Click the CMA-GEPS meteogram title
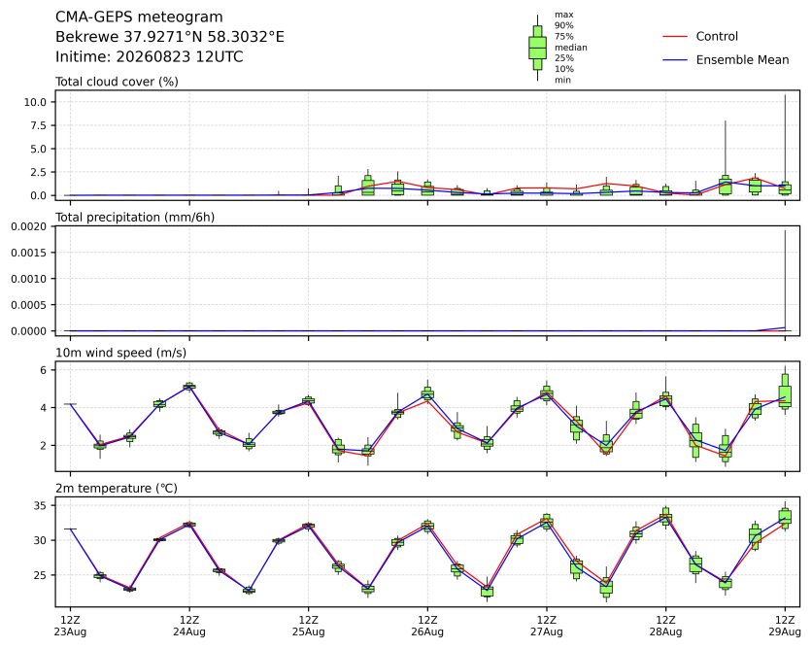 click(x=139, y=17)
